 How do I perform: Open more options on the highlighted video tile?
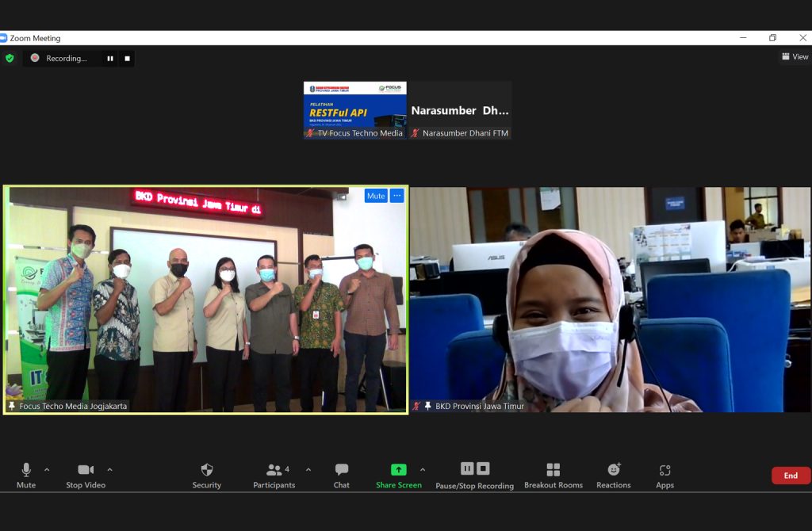coord(396,196)
